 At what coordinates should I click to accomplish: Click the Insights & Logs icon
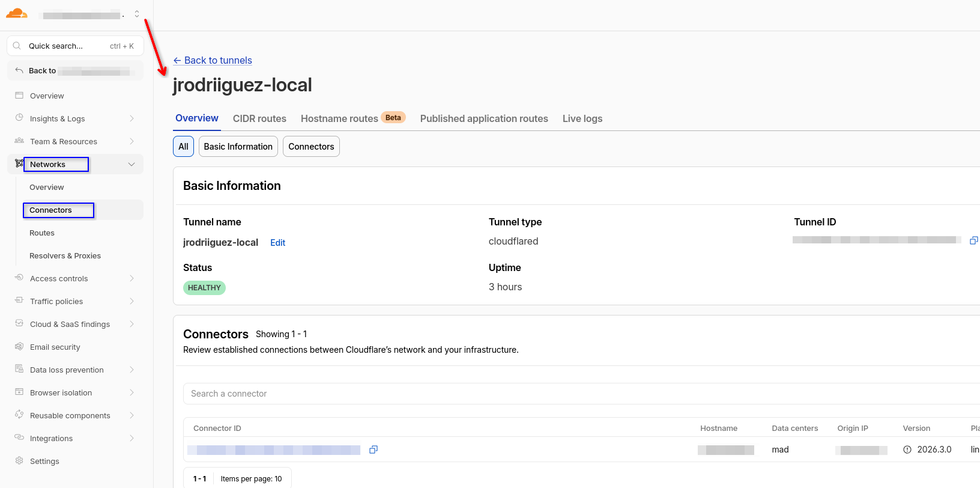coord(19,118)
